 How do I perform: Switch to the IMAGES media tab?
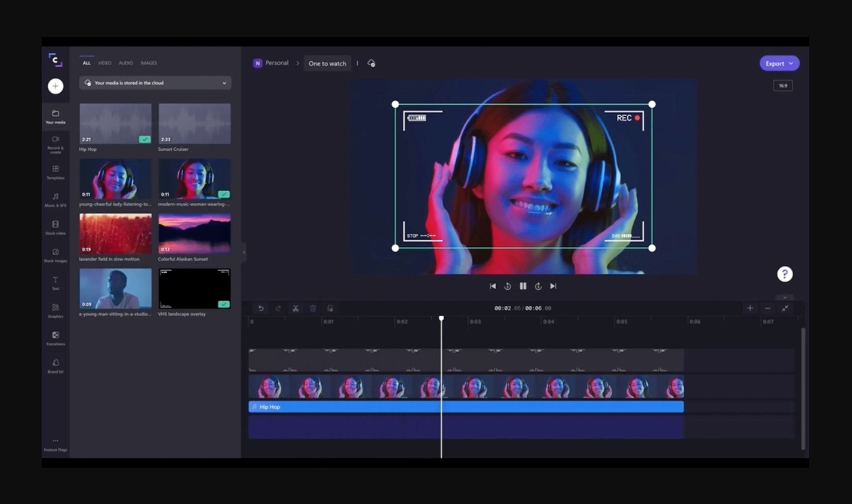click(149, 63)
